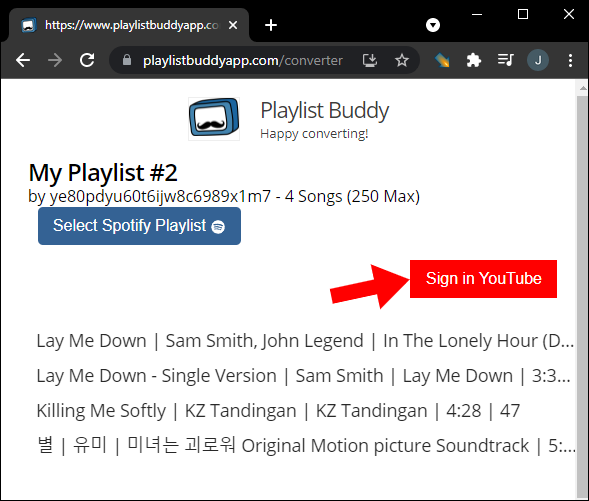
Task: Go back with the browser back arrow
Action: click(23, 60)
